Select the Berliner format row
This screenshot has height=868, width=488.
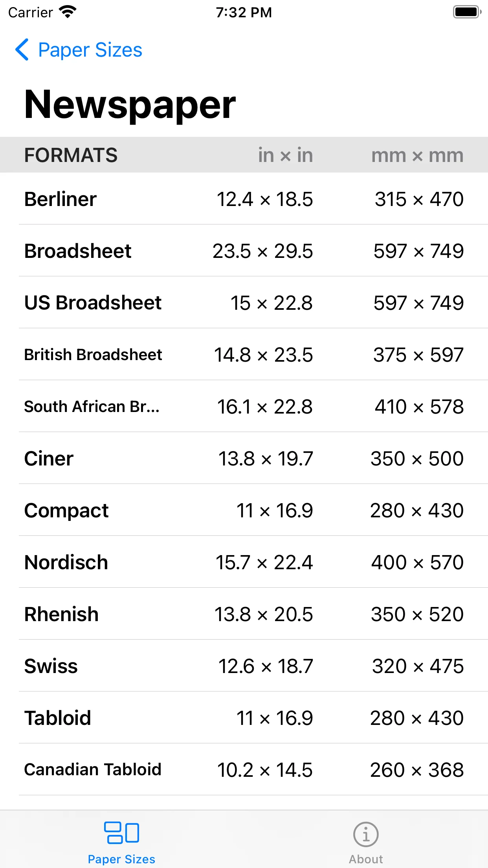click(x=244, y=199)
